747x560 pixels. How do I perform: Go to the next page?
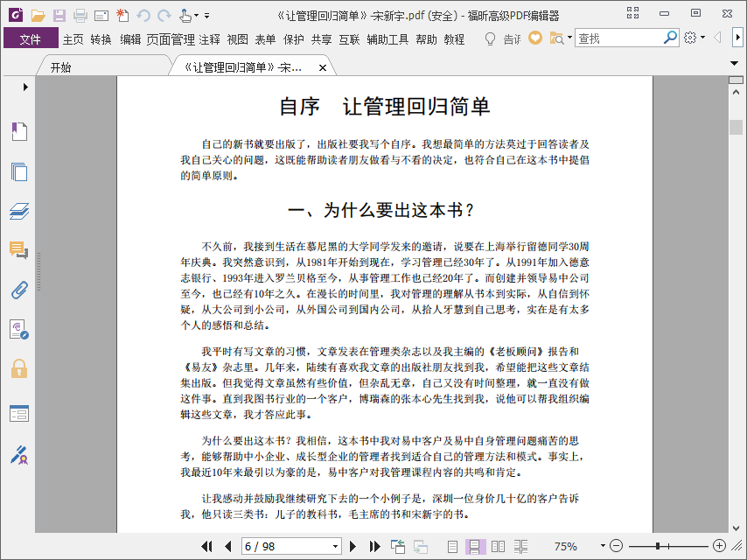[353, 546]
